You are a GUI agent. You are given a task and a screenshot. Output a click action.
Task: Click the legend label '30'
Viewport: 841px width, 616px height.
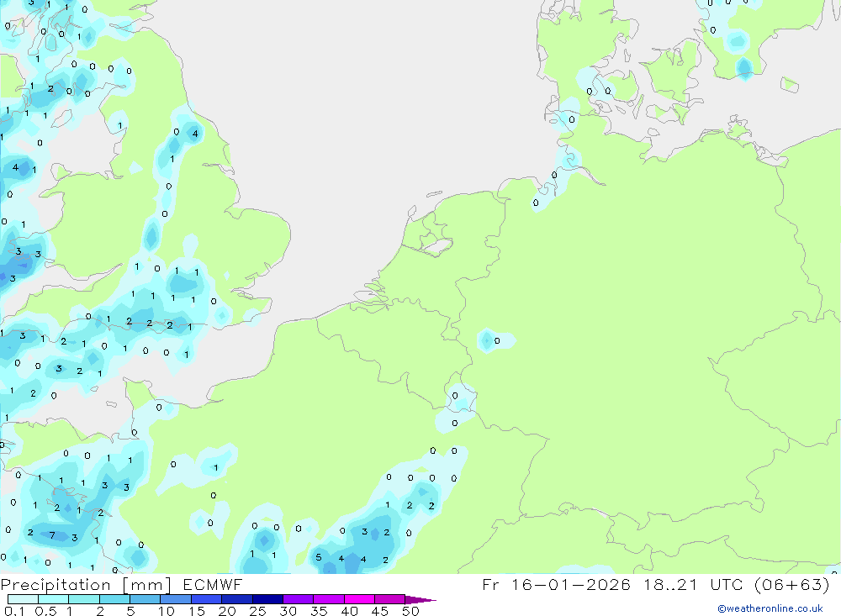(288, 611)
